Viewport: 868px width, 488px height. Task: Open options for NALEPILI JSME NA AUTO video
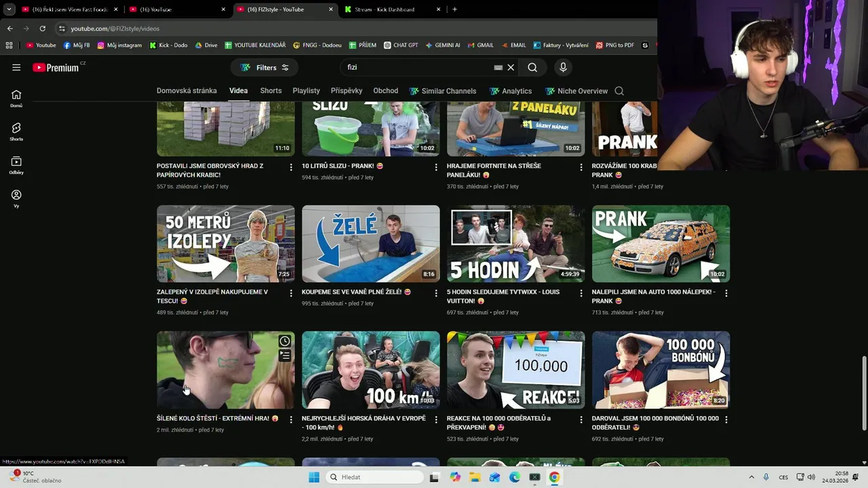pos(726,293)
